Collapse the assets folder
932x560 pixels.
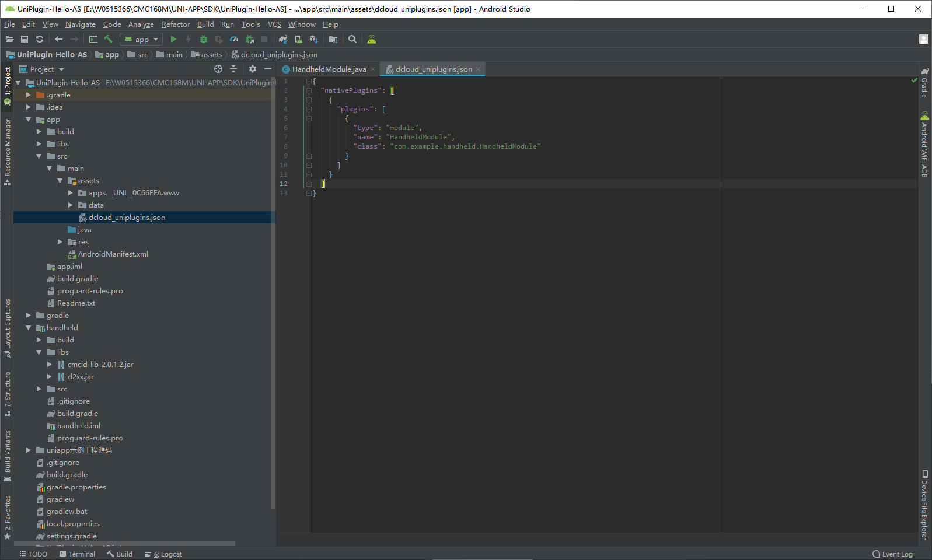click(x=60, y=180)
